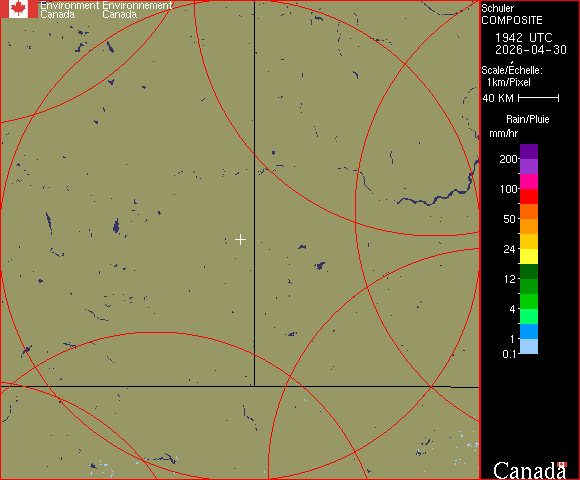Click the Rain/Pluie legend heading
This screenshot has height=480, width=580.
click(527, 119)
